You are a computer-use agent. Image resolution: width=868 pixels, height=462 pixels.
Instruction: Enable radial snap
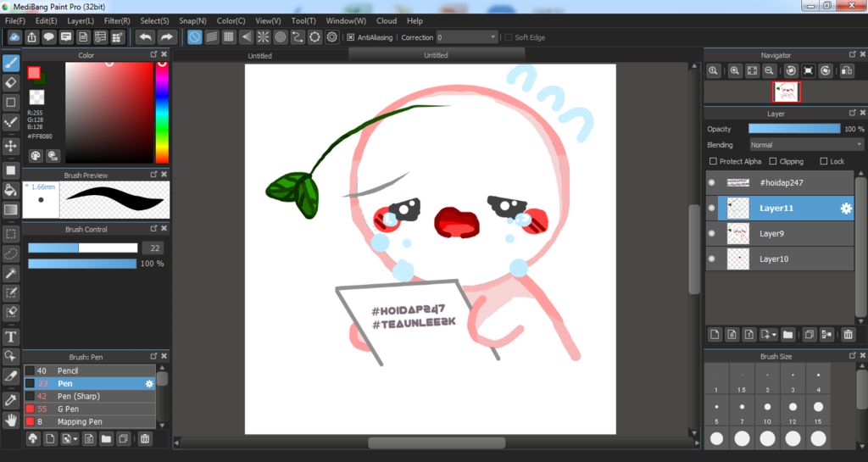click(263, 37)
